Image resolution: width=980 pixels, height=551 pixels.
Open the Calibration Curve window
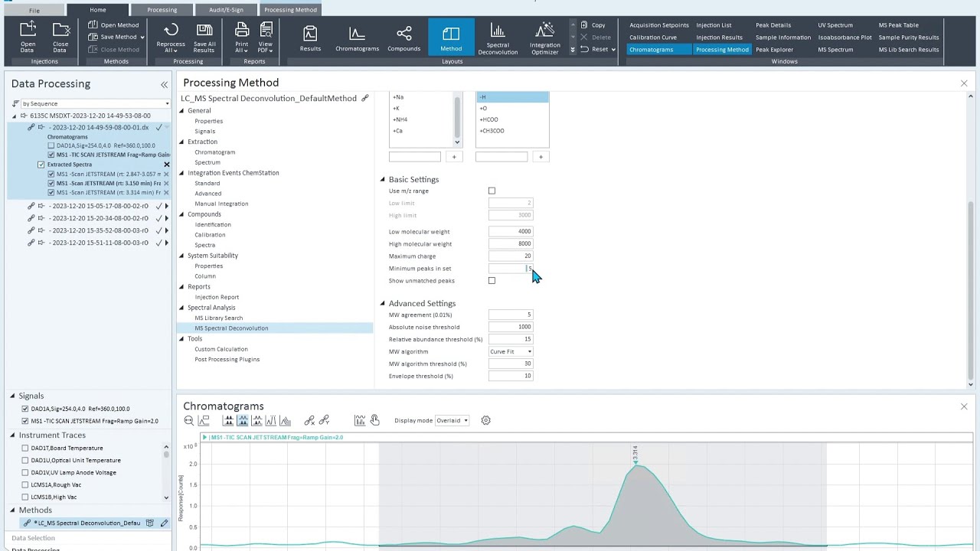click(653, 37)
